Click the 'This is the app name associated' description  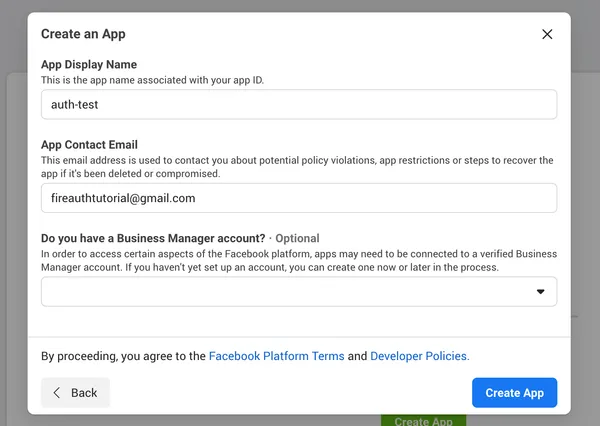152,80
